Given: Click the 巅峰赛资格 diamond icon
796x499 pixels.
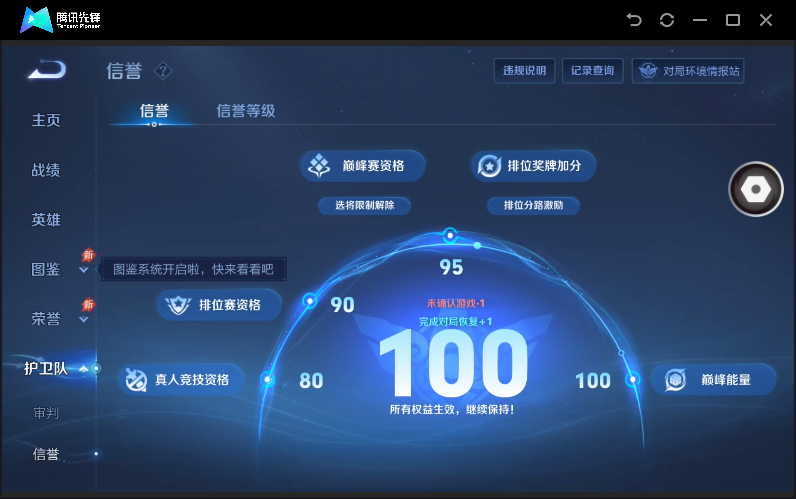Looking at the screenshot, I should (x=319, y=165).
